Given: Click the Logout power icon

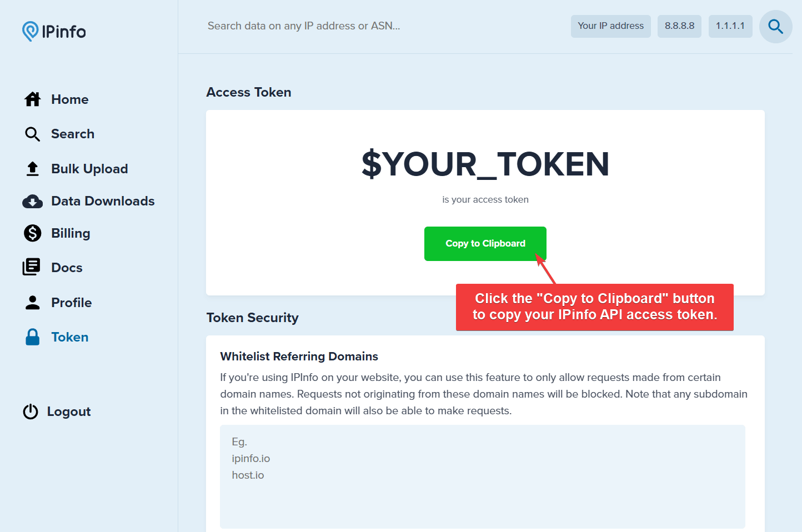Looking at the screenshot, I should coord(31,411).
